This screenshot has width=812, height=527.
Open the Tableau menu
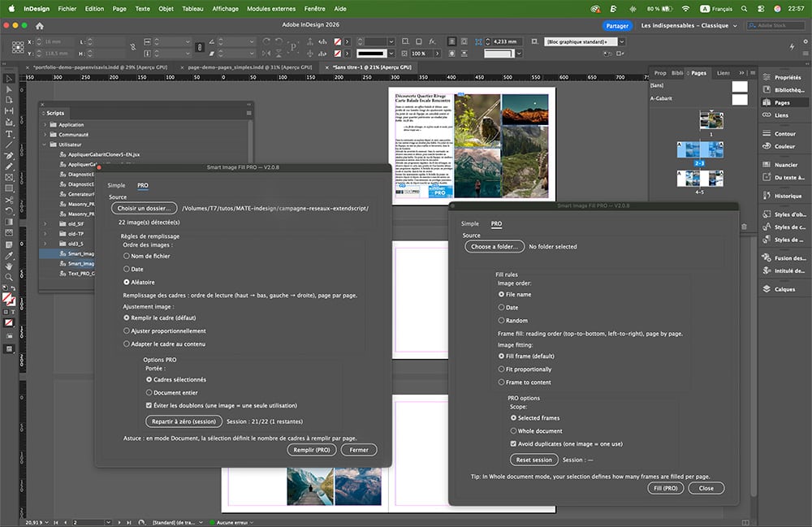coord(193,8)
